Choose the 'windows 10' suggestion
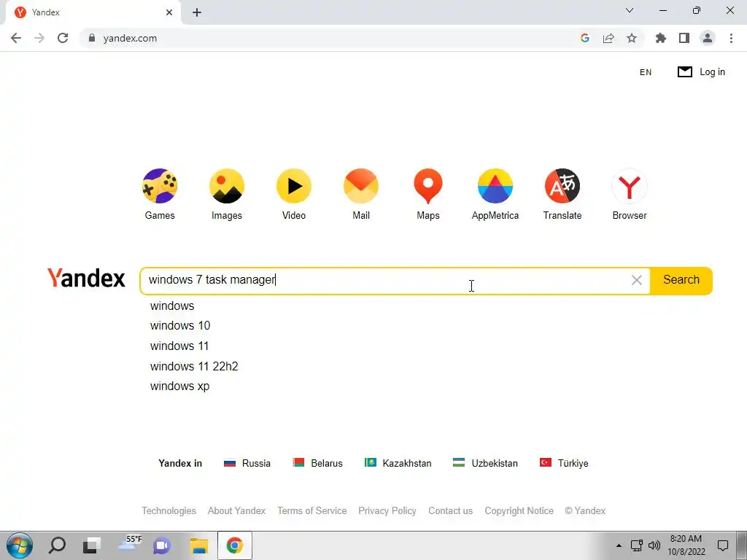Viewport: 747px width, 560px height. (180, 326)
